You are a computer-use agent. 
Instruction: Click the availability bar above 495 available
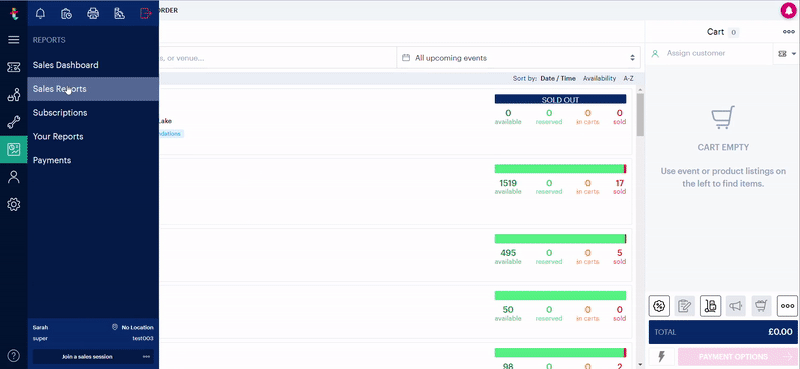(560, 239)
